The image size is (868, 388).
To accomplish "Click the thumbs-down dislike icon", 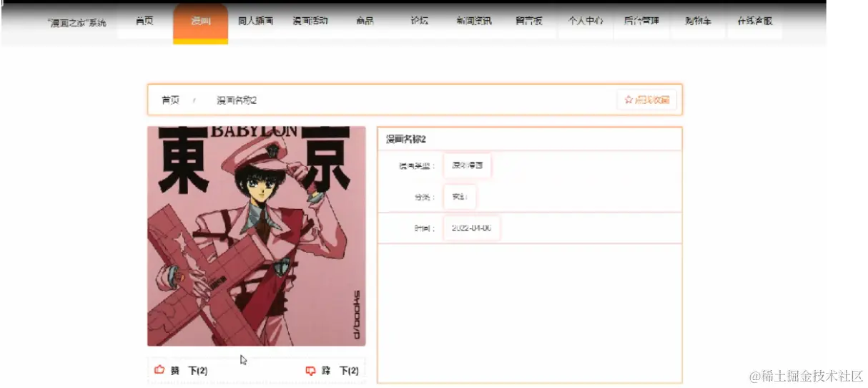I will click(310, 371).
